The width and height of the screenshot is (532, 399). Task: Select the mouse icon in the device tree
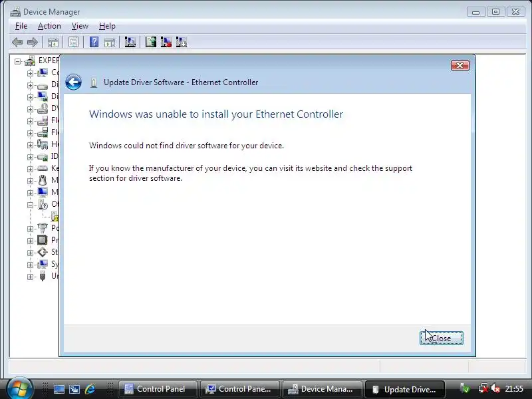(x=43, y=180)
